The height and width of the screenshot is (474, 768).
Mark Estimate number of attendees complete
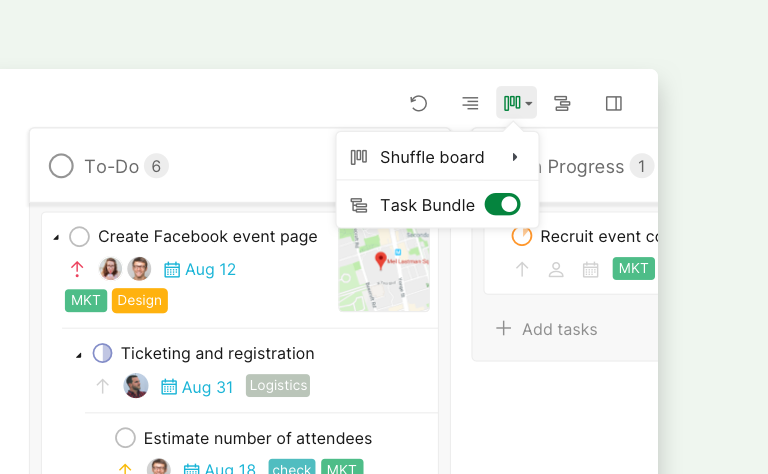tap(125, 438)
